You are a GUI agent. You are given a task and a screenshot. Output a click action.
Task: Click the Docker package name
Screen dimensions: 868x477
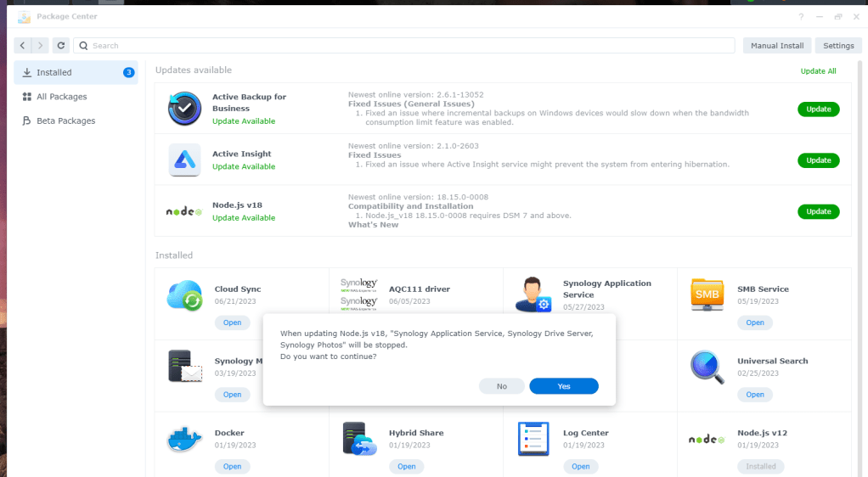coord(229,433)
